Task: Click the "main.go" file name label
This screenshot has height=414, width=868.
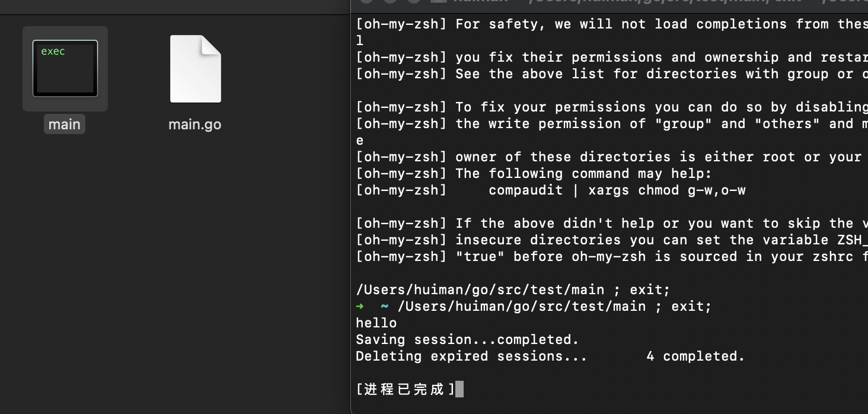Action: pyautogui.click(x=195, y=125)
